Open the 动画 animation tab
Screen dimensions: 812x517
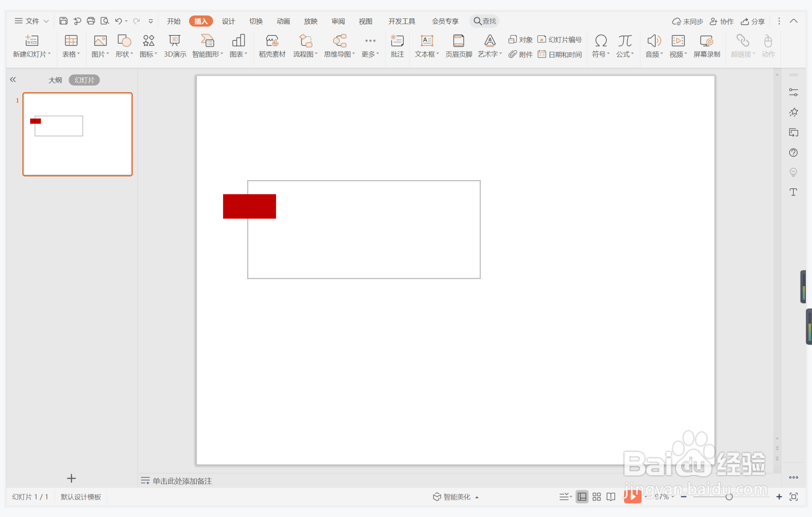tap(283, 21)
